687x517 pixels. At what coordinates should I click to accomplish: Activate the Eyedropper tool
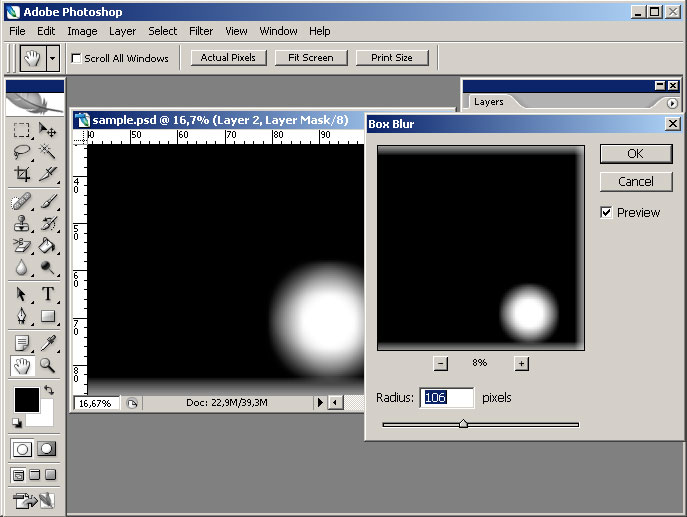pos(47,343)
